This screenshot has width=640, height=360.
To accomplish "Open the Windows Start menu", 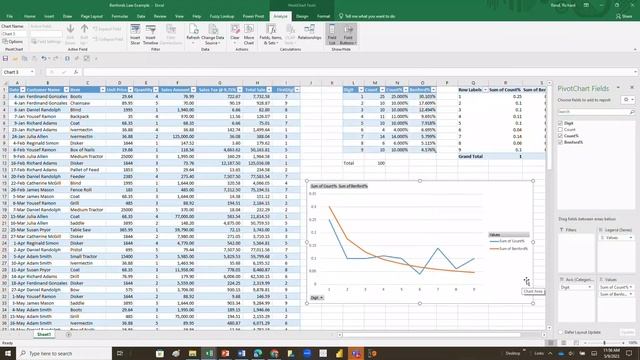I will 7,353.
